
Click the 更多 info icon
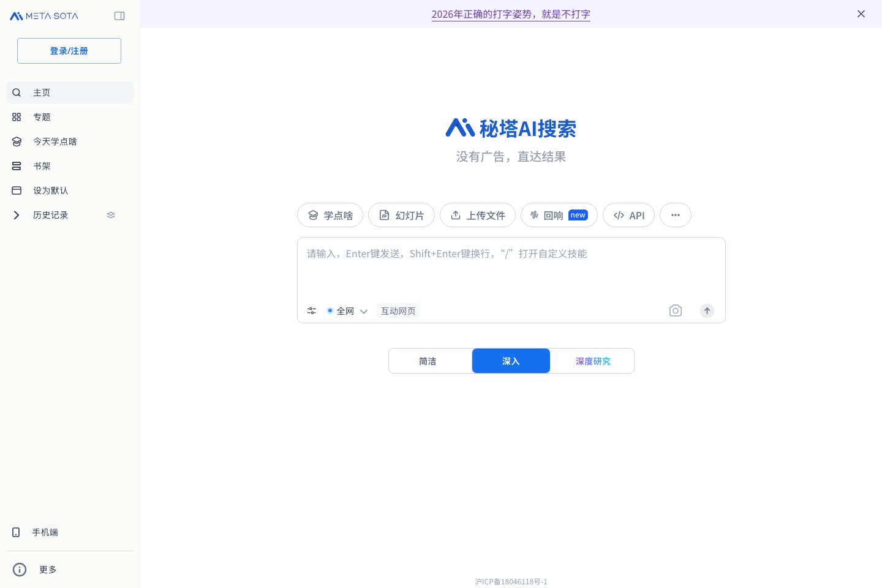click(x=20, y=570)
